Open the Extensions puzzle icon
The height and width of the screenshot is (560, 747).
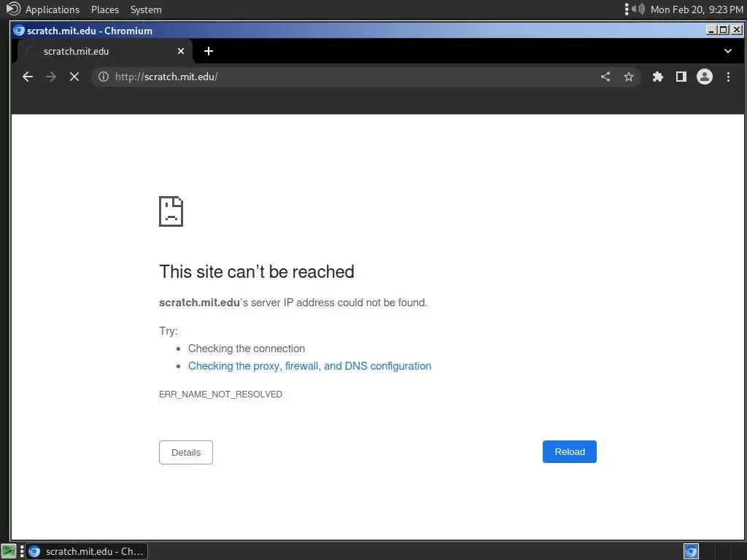click(x=658, y=77)
